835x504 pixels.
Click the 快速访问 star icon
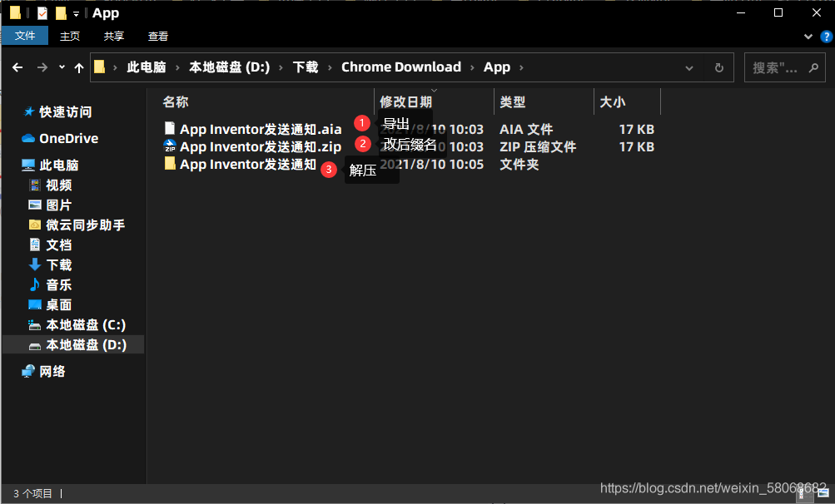tap(29, 111)
